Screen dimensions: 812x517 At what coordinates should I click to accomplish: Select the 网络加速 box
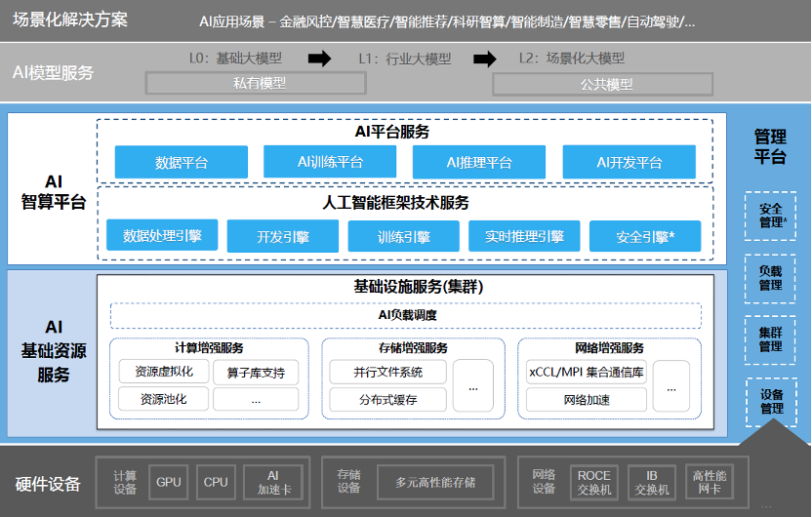click(x=587, y=400)
